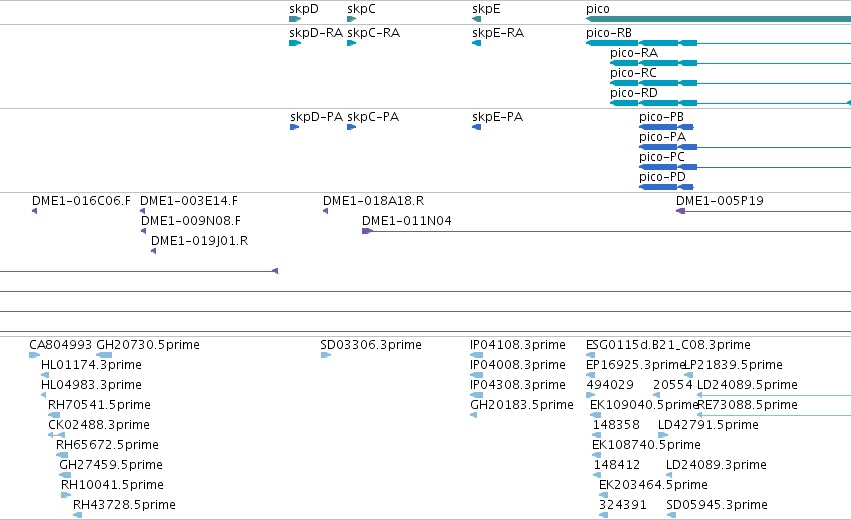Viewport: 851px width, 520px height.
Task: Select the IP04008.3prime EST glyph
Action: click(x=477, y=375)
